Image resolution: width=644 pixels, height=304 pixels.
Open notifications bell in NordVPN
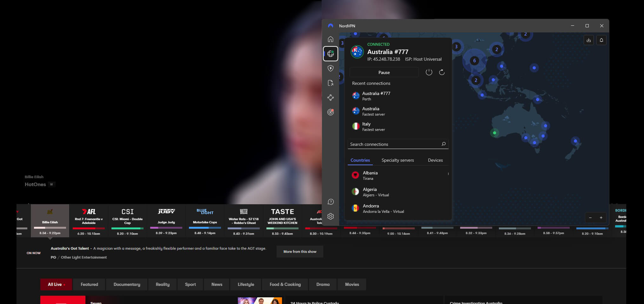pos(601,40)
